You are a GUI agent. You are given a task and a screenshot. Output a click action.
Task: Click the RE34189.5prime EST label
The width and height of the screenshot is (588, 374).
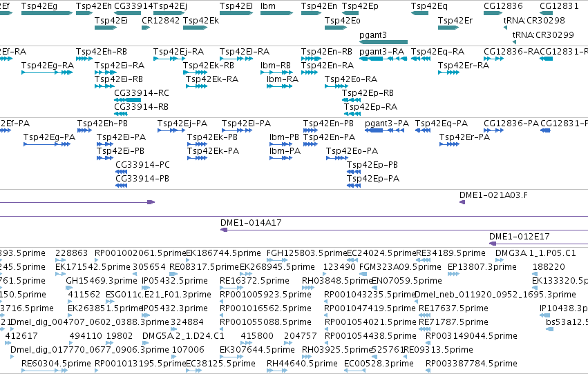click(x=451, y=253)
